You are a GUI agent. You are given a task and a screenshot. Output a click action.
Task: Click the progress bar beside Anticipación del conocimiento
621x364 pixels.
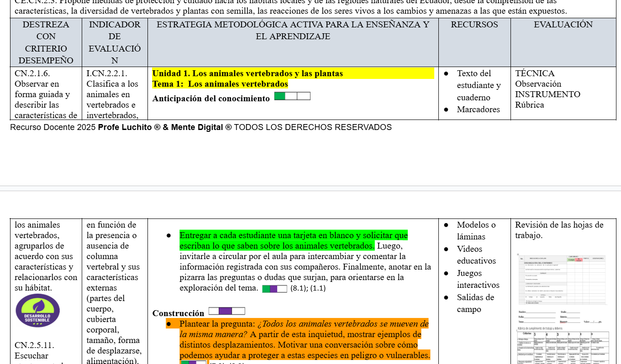[292, 96]
